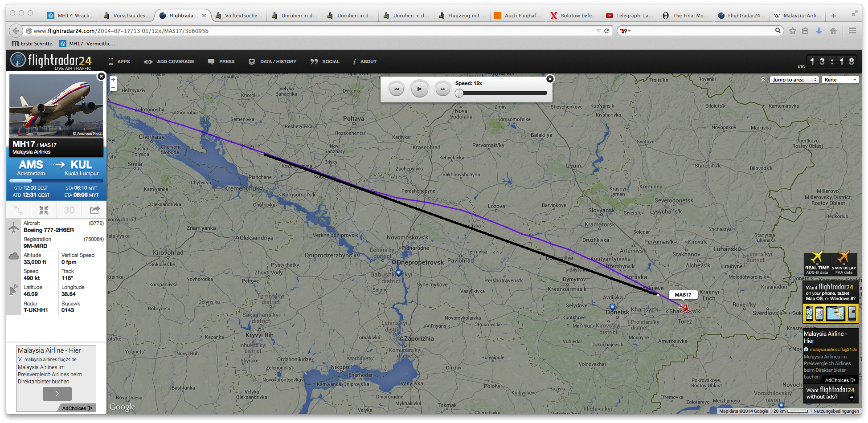Switch to 3D view button

point(69,210)
